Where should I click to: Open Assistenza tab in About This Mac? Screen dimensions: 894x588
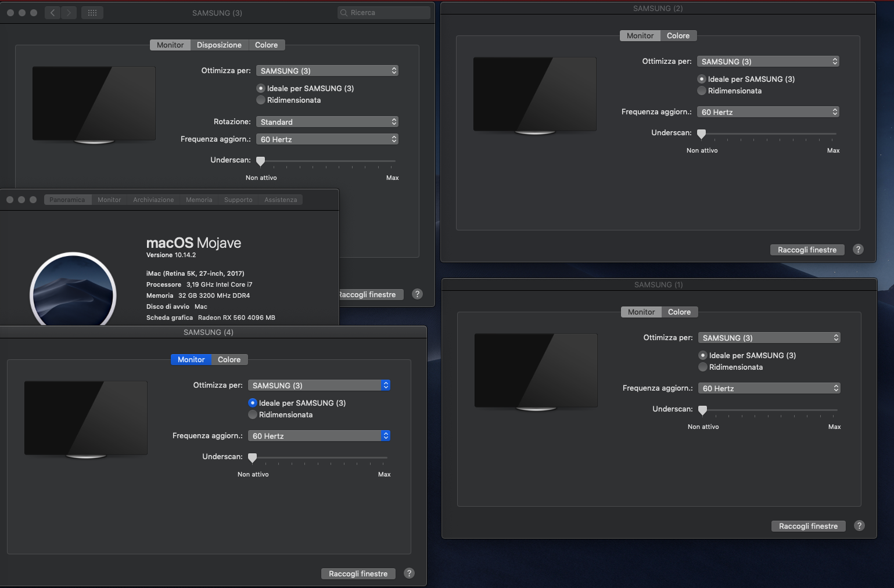tap(281, 200)
